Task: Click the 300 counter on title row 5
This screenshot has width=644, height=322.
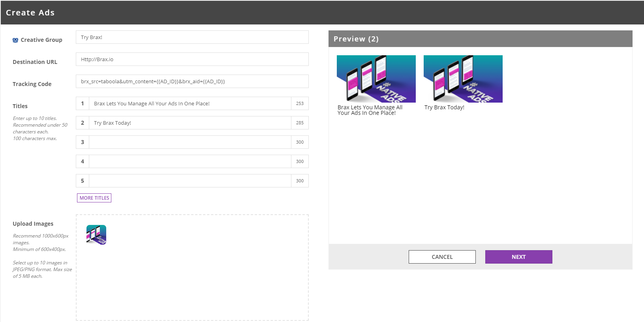Action: tap(300, 181)
